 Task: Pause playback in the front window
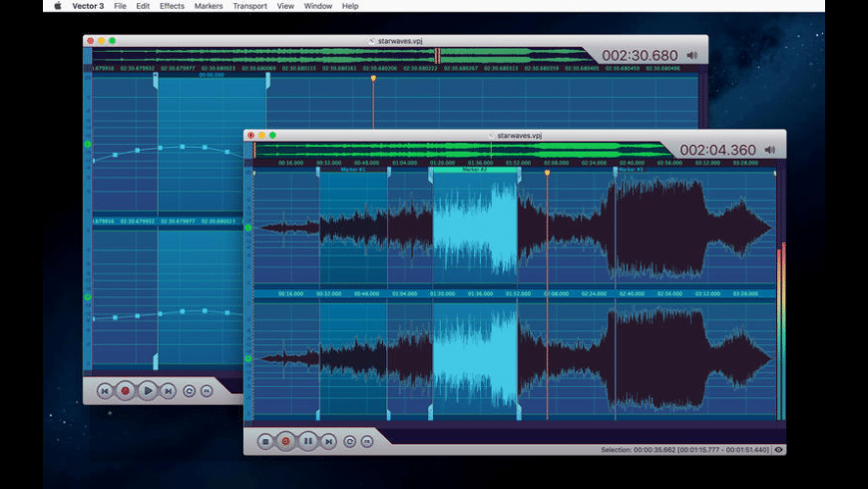(x=307, y=440)
